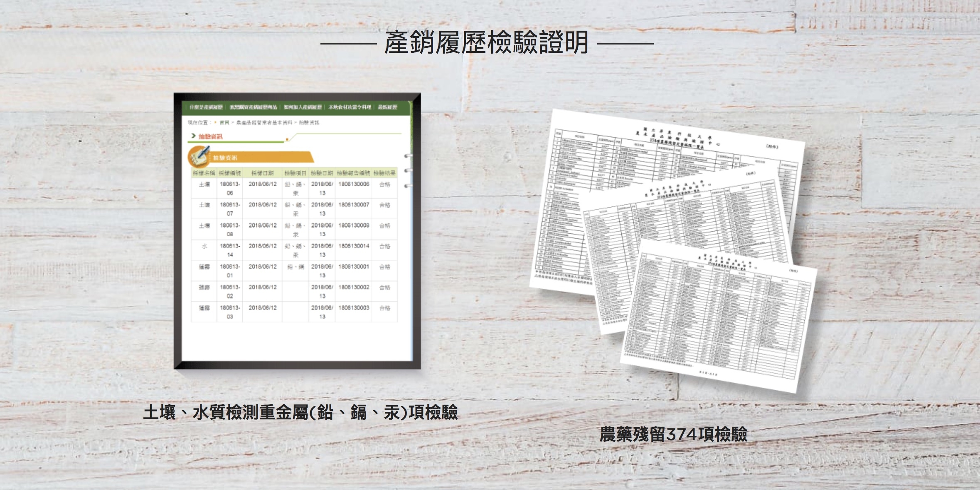
Task: Click the orange arrow marker at breadcrumb start
Action: point(215,122)
